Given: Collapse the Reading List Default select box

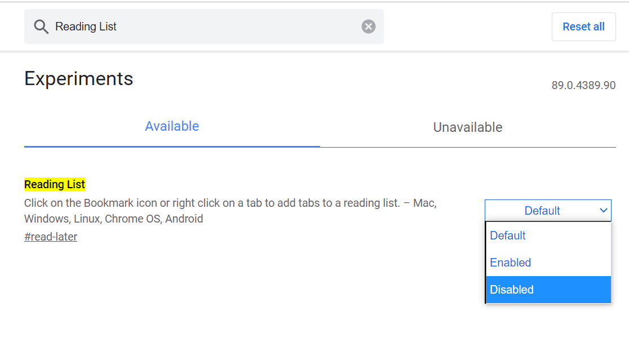Looking at the screenshot, I should (548, 211).
